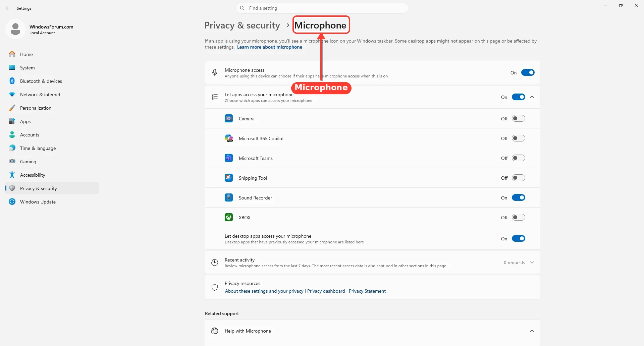Viewport: 644px width, 346px height.
Task: Click the back arrow in title bar
Action: 8,8
